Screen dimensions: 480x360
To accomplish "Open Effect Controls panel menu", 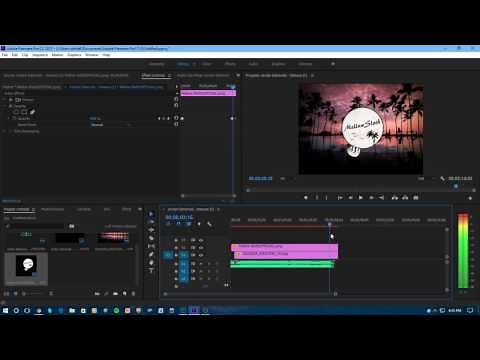I will click(169, 75).
